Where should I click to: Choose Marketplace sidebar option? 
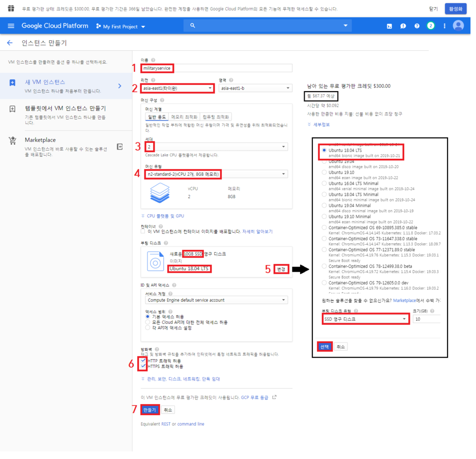[67, 149]
